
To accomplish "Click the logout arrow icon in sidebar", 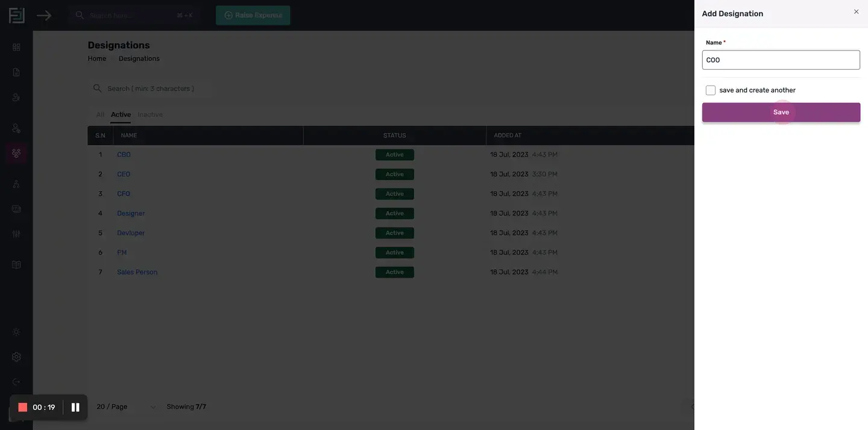I will (16, 382).
